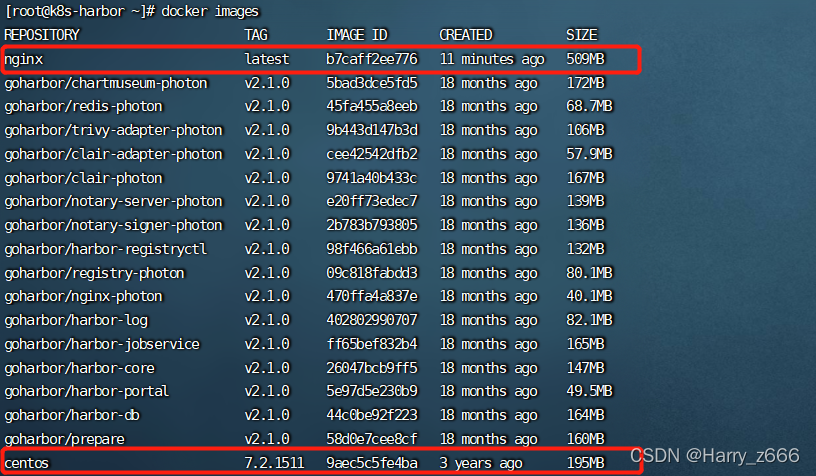Select goharbor/harbor-db repository
This screenshot has height=476, width=816.
pos(72,415)
